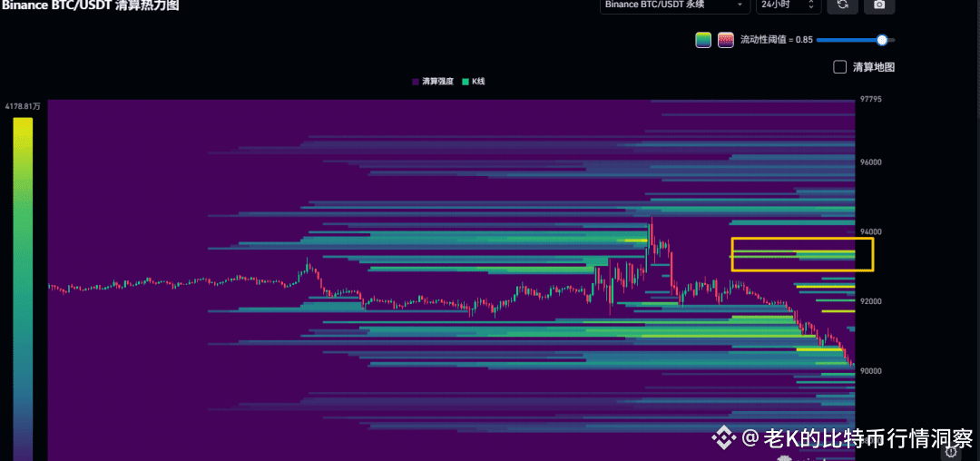Click the camera snapshot icon button
The width and height of the screenshot is (980, 461).
pyautogui.click(x=879, y=5)
